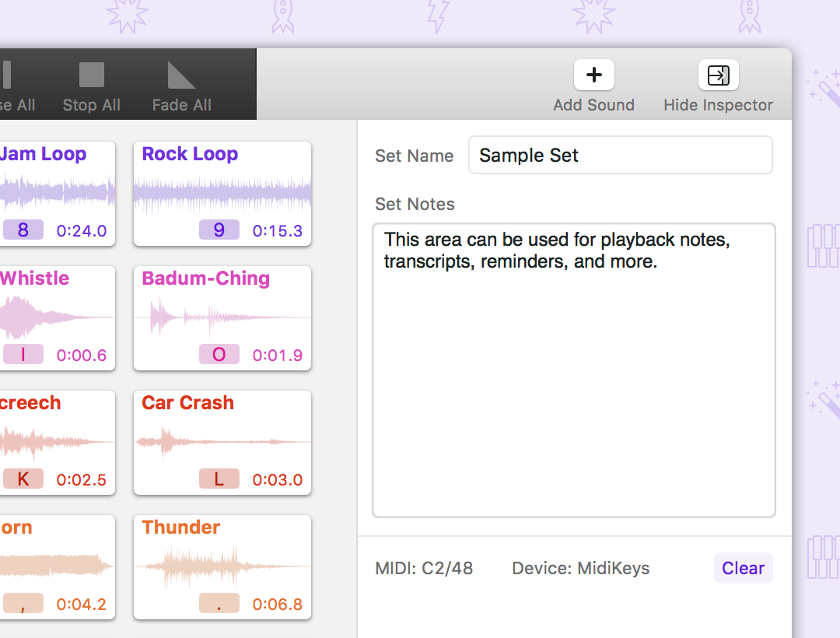This screenshot has height=638, width=840.
Task: Click the Hide Inspector panel icon
Action: click(718, 75)
